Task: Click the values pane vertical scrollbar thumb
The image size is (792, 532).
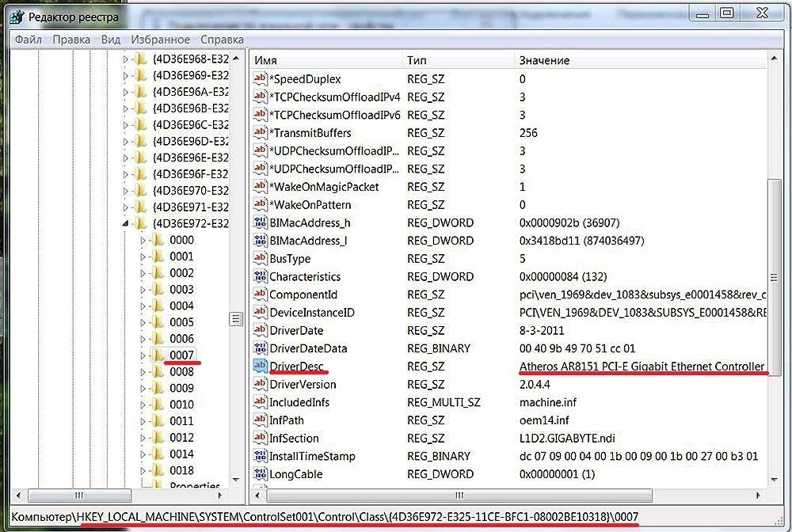Action: [x=773, y=278]
